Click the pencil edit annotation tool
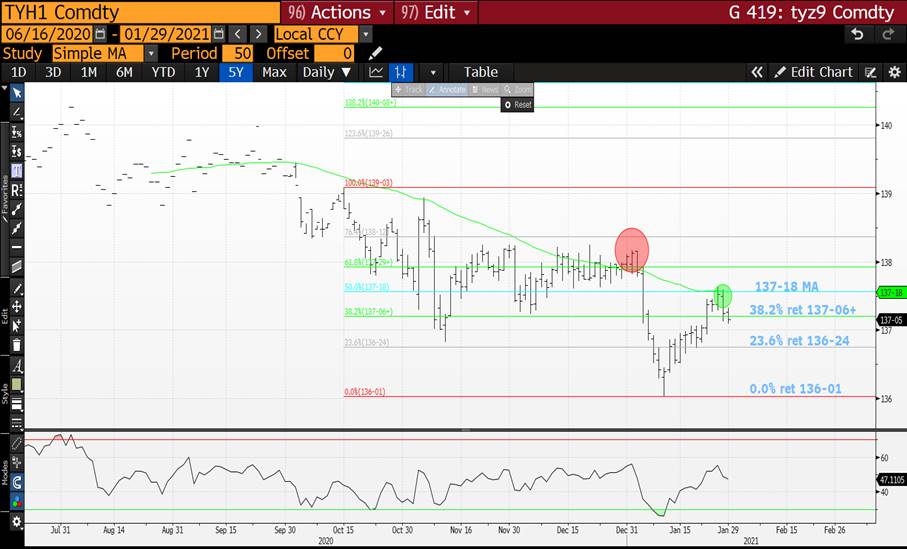 pos(17,288)
